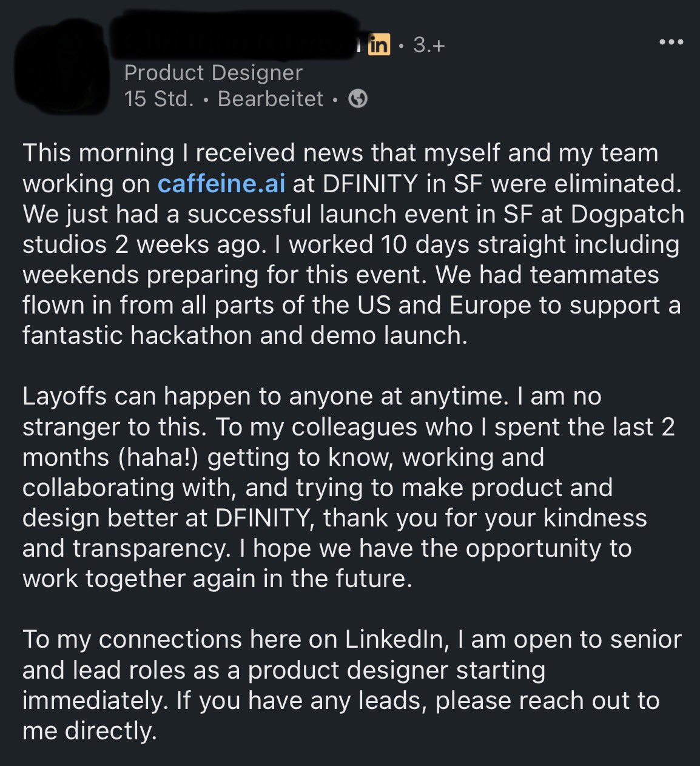Click the 3.+ connection degree indicator
The width and height of the screenshot is (700, 766).
pos(429,45)
